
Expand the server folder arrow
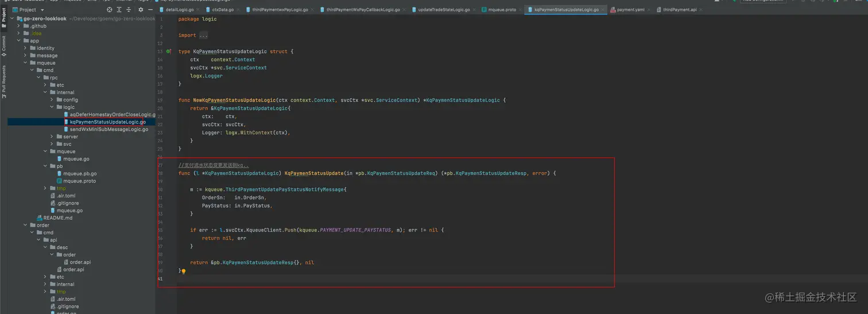(52, 137)
